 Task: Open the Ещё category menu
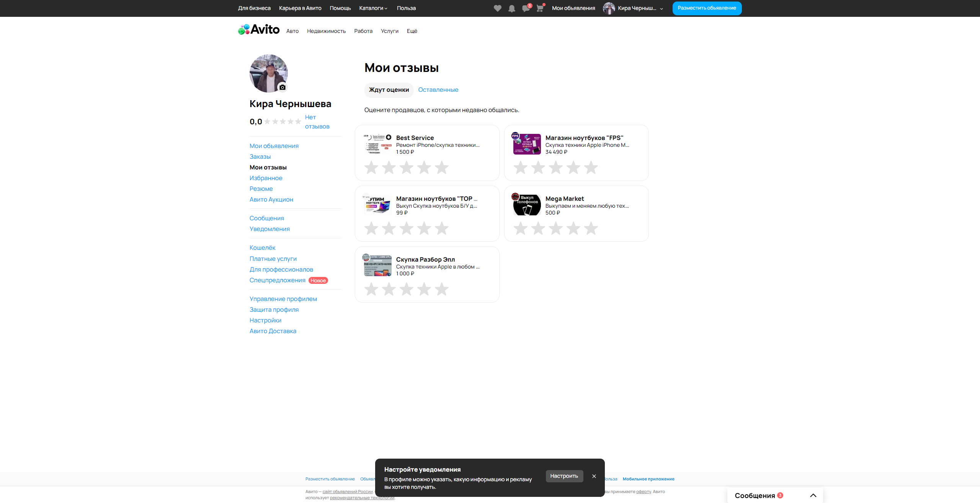[x=412, y=31]
